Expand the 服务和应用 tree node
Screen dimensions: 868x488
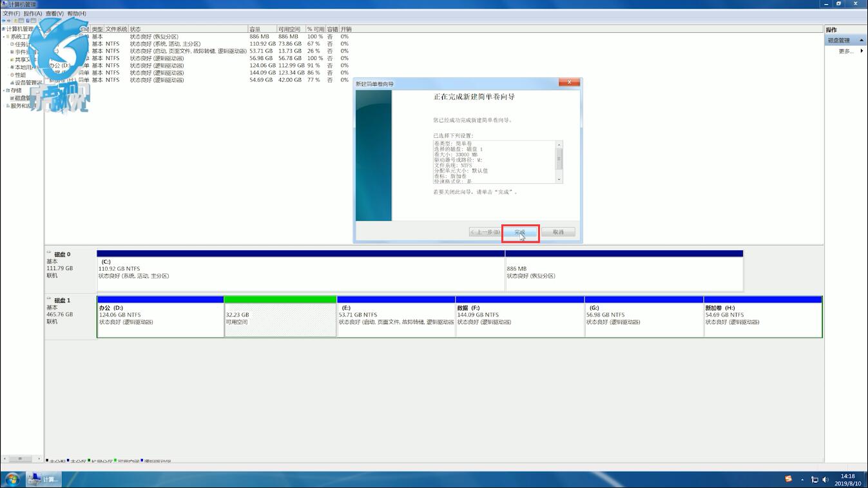[x=3, y=106]
